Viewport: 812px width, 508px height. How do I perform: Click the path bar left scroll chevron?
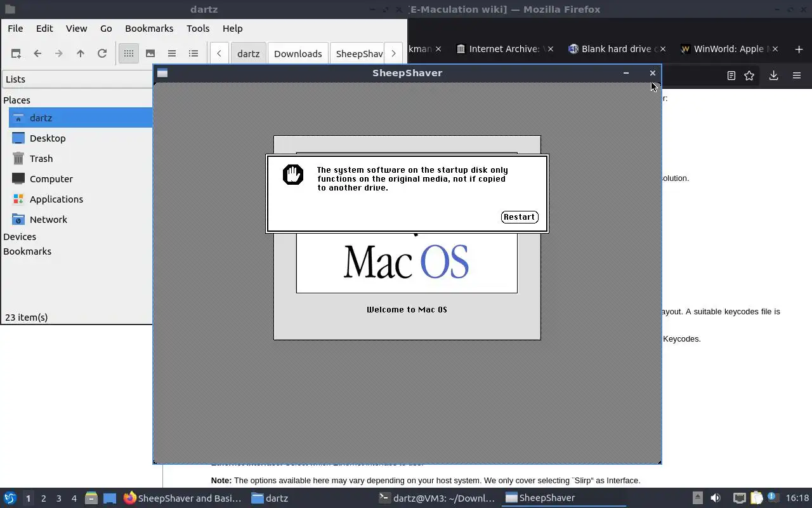[x=219, y=54]
